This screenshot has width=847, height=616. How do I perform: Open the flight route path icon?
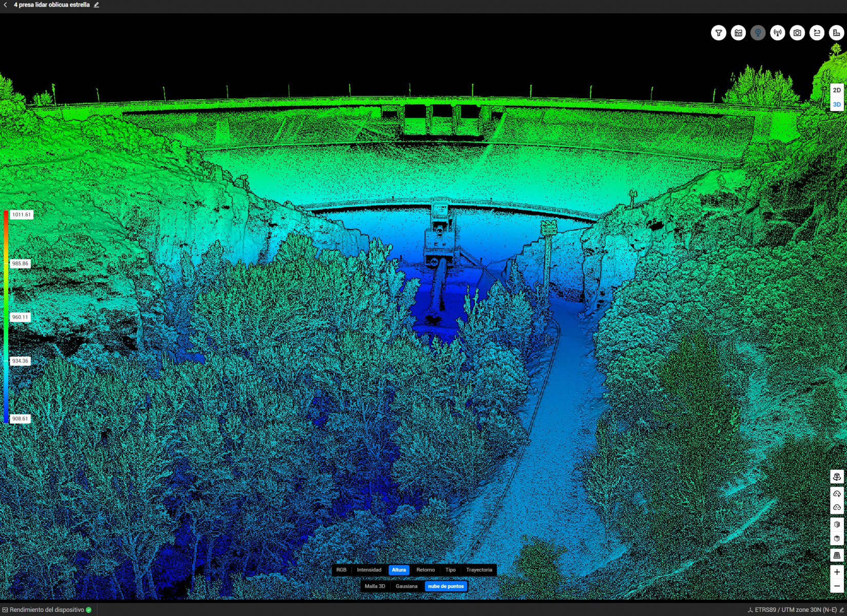(817, 33)
